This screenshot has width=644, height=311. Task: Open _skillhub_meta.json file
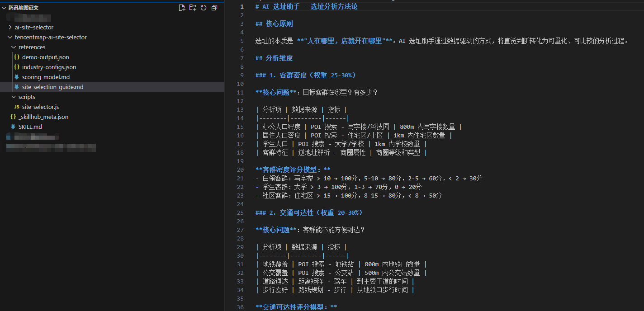pos(43,117)
